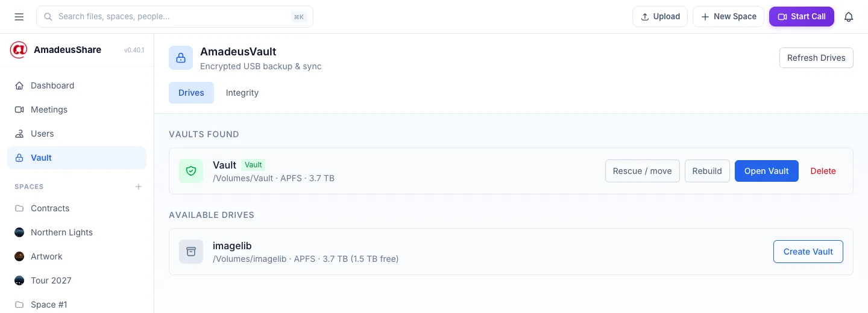868x313 pixels.
Task: Click the Dashboard home icon
Action: [19, 85]
